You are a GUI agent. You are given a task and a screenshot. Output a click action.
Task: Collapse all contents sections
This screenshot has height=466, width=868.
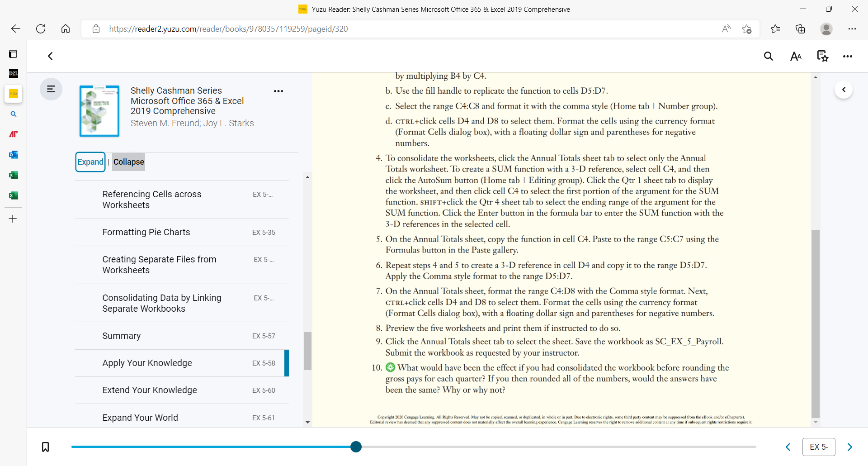click(129, 162)
